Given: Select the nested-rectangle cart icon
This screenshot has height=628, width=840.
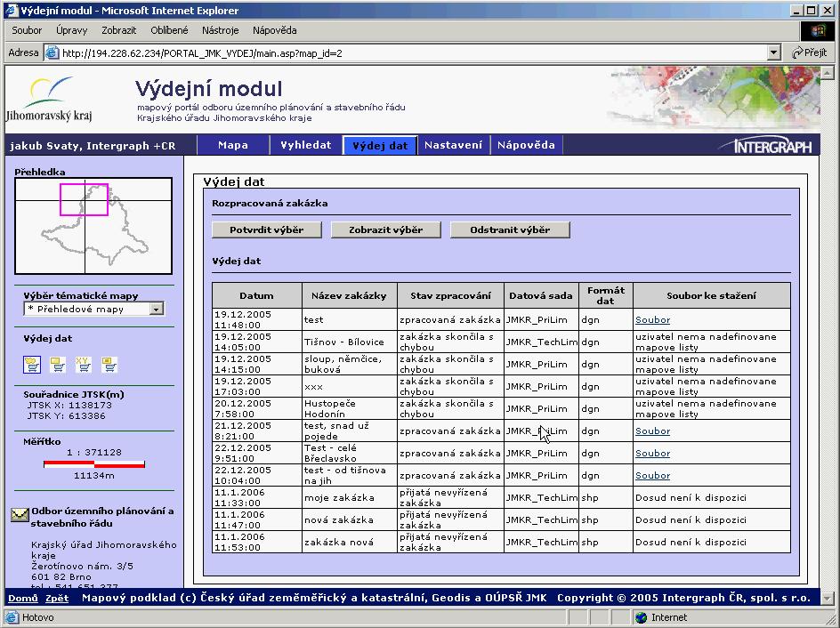Looking at the screenshot, I should (x=109, y=365).
